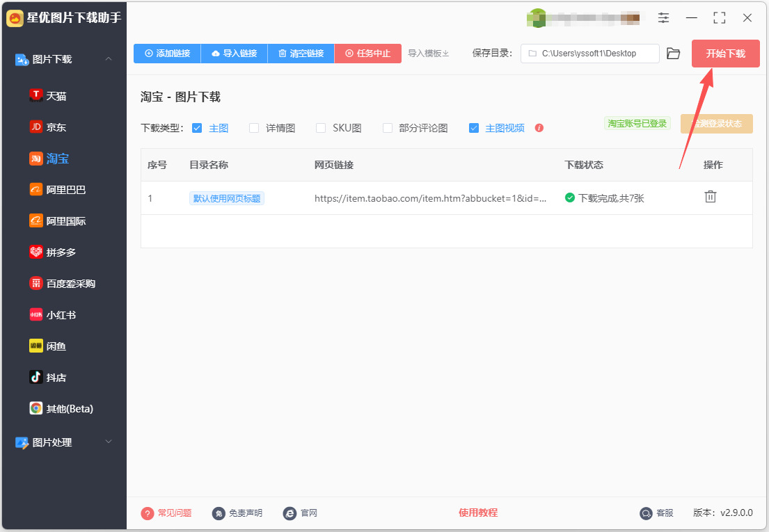Image resolution: width=769 pixels, height=532 pixels.
Task: Click the version v2.9.0.0 text
Action: click(723, 513)
